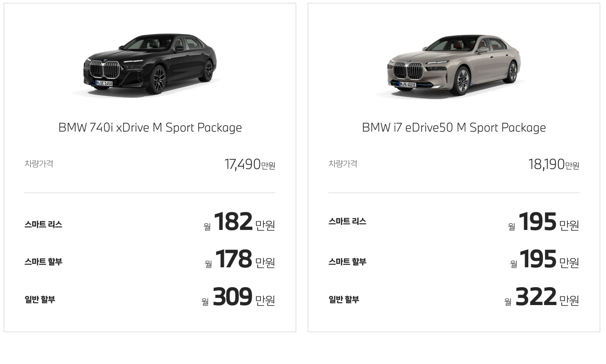Viewport: 606px width, 364px height.
Task: Choose 일반 할부 option for the 740i
Action: click(x=40, y=299)
